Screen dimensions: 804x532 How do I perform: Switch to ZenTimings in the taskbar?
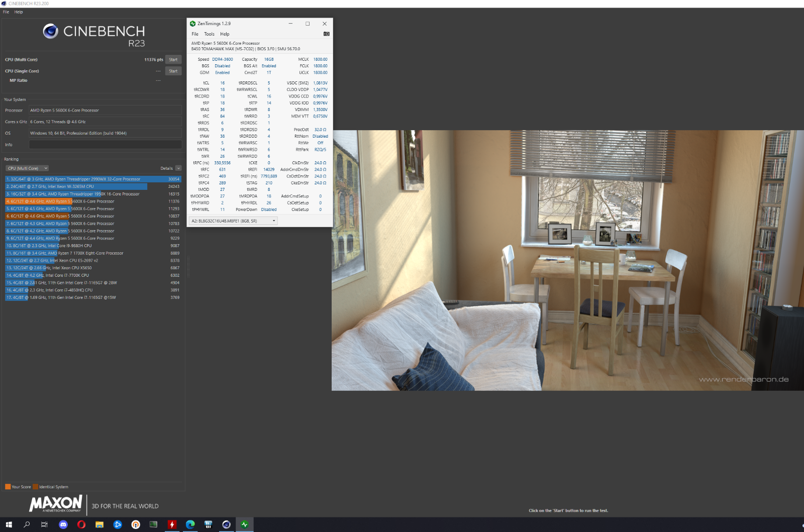[x=245, y=524]
